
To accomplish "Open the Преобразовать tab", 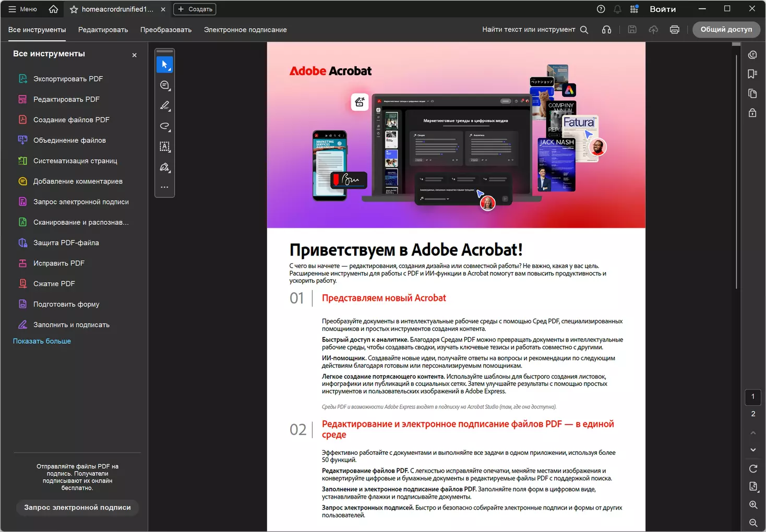I will coord(166,30).
